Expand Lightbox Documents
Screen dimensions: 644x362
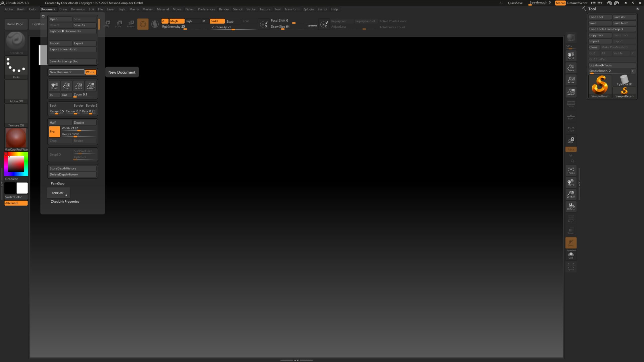[72, 31]
